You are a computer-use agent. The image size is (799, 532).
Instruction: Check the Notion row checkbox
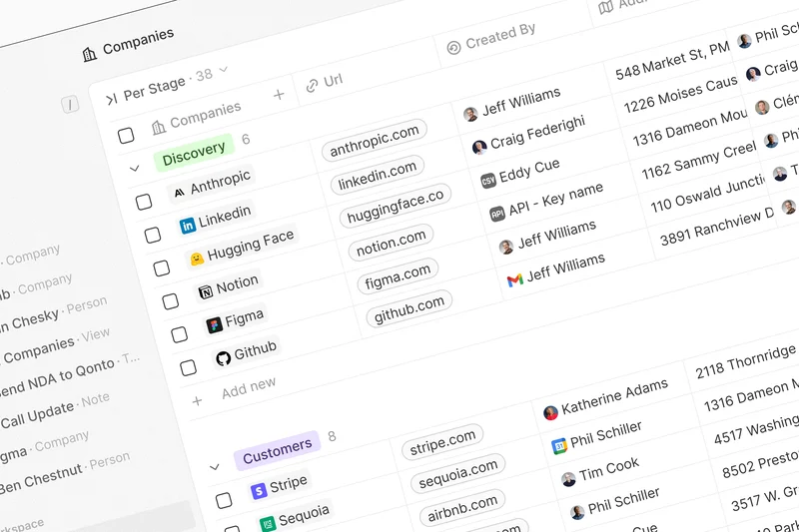tap(170, 301)
